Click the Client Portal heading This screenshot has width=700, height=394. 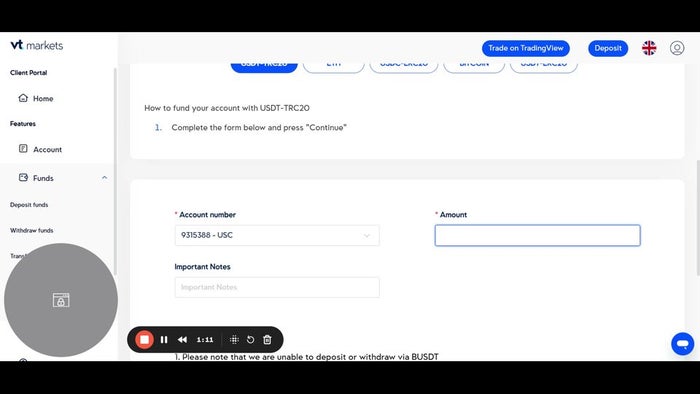29,72
